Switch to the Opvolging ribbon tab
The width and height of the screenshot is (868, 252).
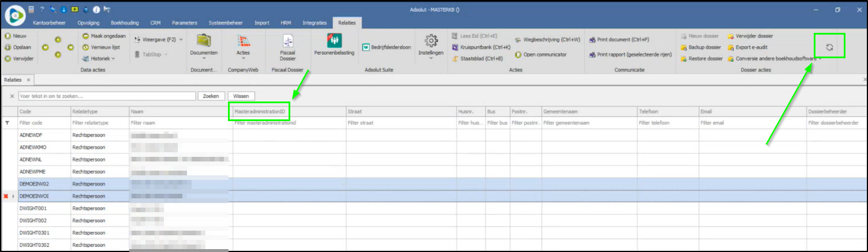[88, 23]
